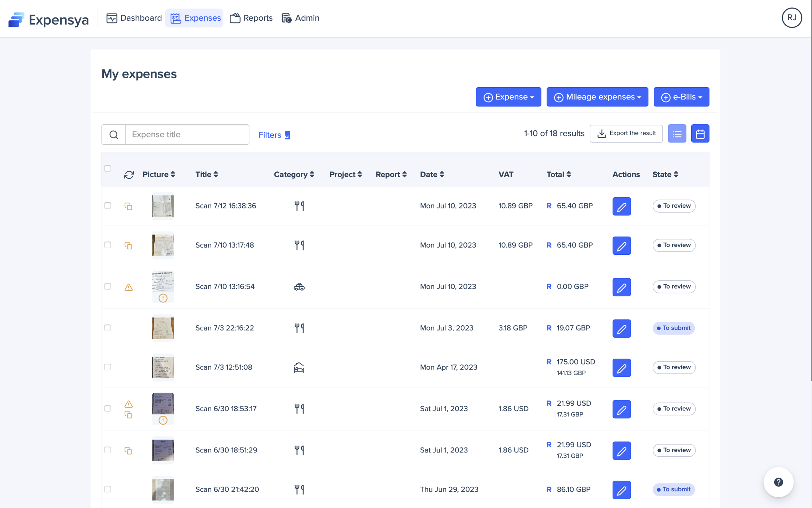Open the help question mark button

(778, 482)
